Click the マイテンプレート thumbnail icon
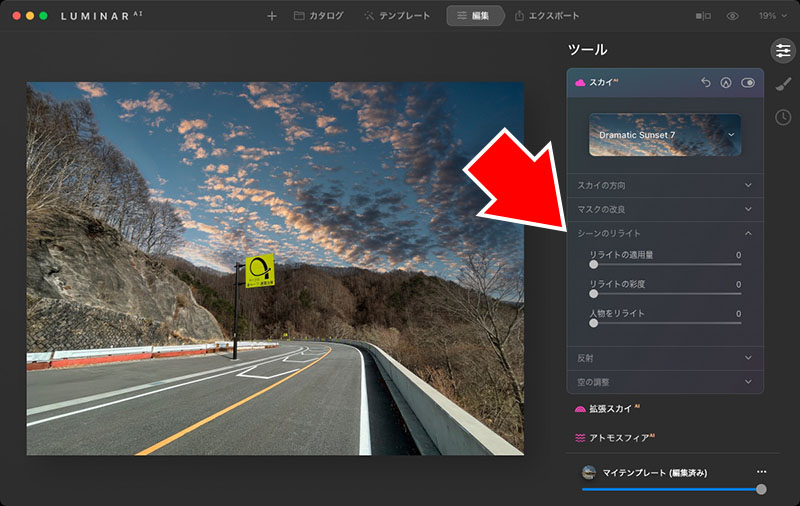The image size is (800, 506). click(589, 472)
